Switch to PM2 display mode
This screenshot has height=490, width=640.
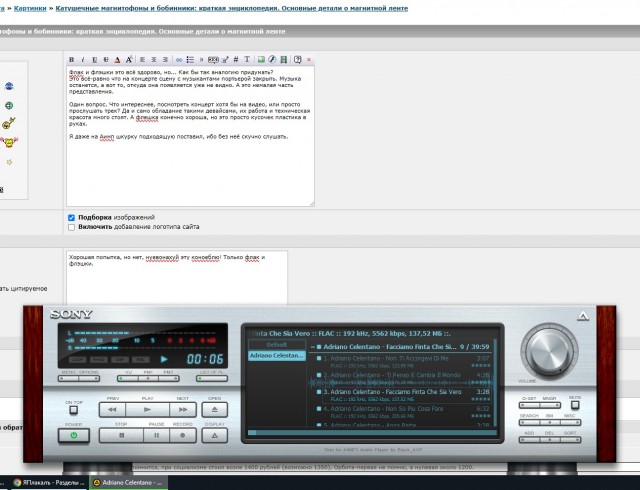point(169,379)
